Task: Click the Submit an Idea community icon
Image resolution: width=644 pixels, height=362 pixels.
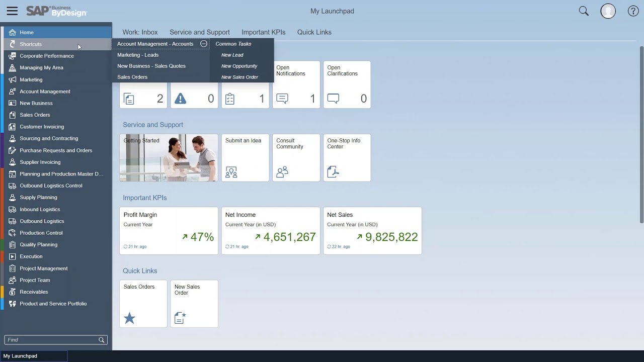Action: click(x=231, y=172)
